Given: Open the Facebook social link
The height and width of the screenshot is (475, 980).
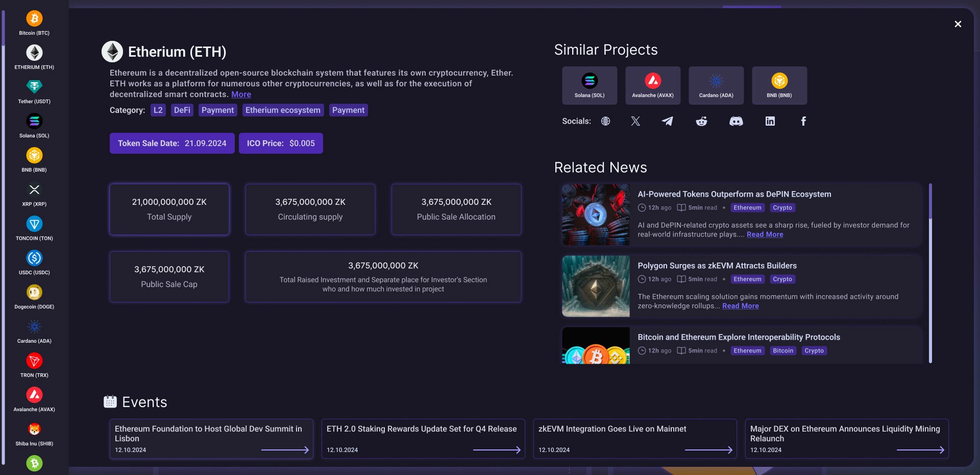Looking at the screenshot, I should coord(803,121).
